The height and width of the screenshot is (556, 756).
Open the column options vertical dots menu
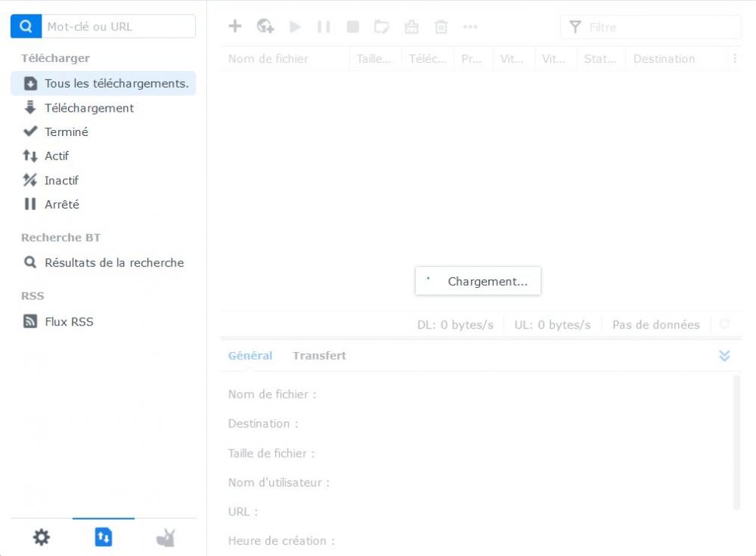[735, 59]
